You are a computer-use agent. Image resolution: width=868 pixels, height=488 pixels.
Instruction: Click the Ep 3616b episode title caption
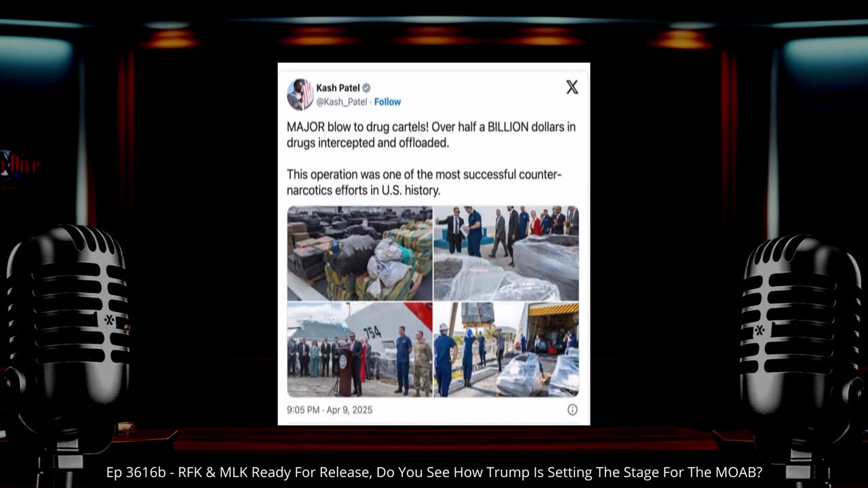coord(434,473)
